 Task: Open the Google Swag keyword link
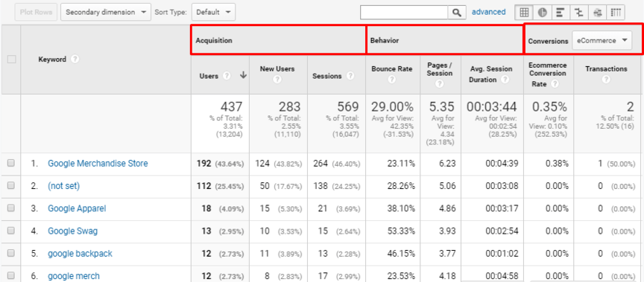(73, 231)
